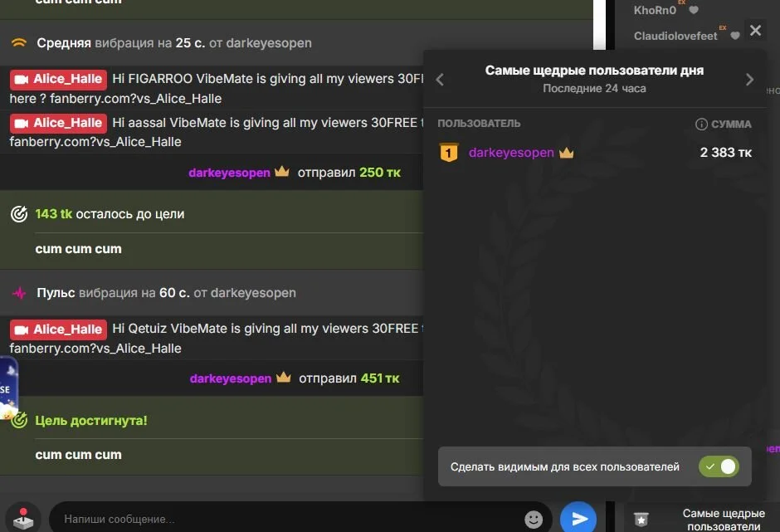Screen dimensions: 780x532
Task: Open Claudiolovefeet in the viewer list
Action: [x=675, y=37]
